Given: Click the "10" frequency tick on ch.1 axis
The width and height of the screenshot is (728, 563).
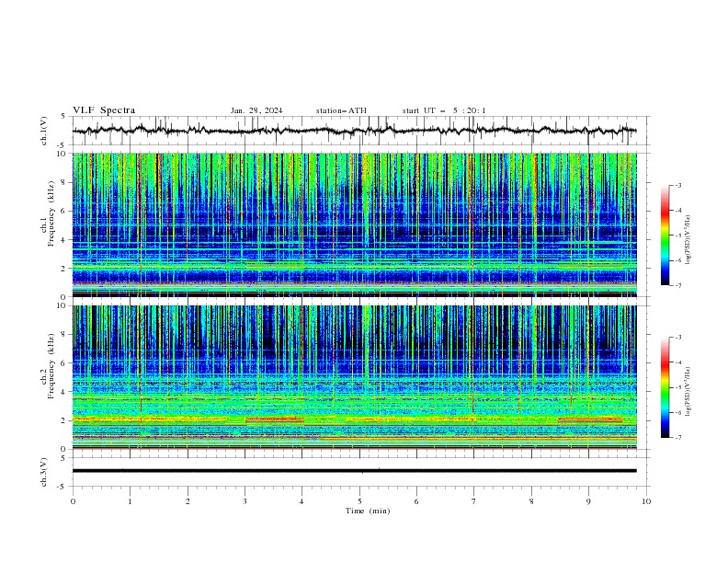Looking at the screenshot, I should (x=63, y=154).
